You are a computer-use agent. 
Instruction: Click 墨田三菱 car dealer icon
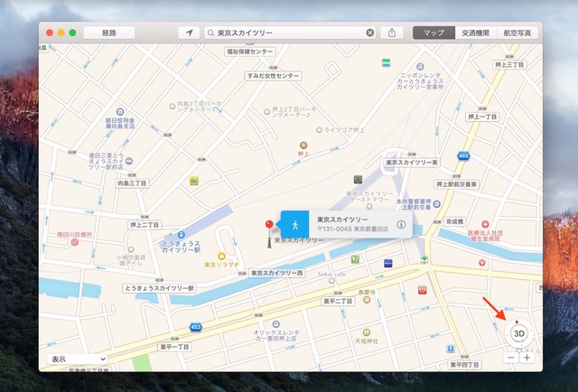pos(129,161)
